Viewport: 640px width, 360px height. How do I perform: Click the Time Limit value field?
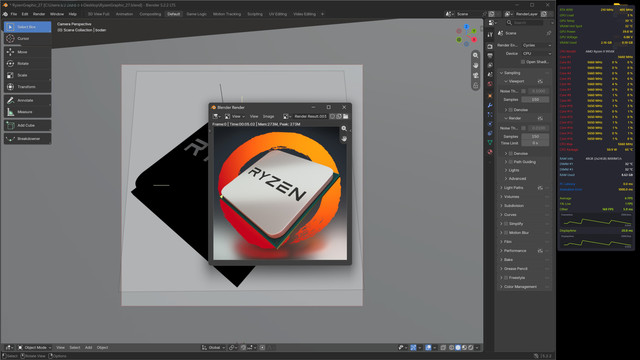tap(535, 143)
